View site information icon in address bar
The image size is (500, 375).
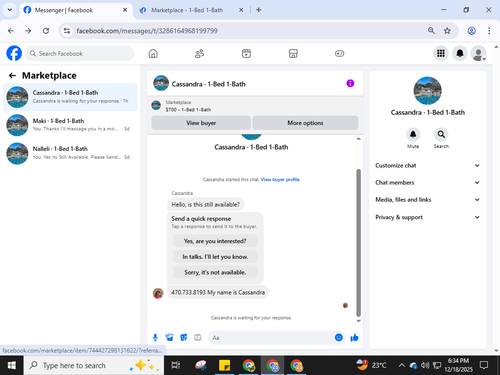pyautogui.click(x=67, y=31)
